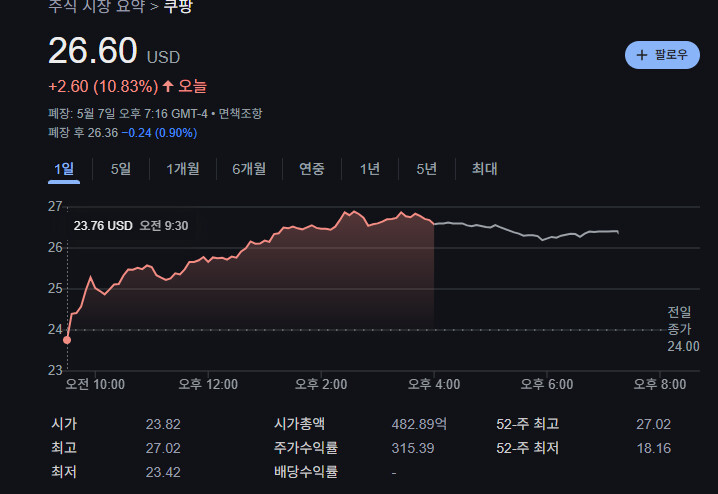Click the plus icon in 팔로우 button
718x494 pixels.
point(642,55)
